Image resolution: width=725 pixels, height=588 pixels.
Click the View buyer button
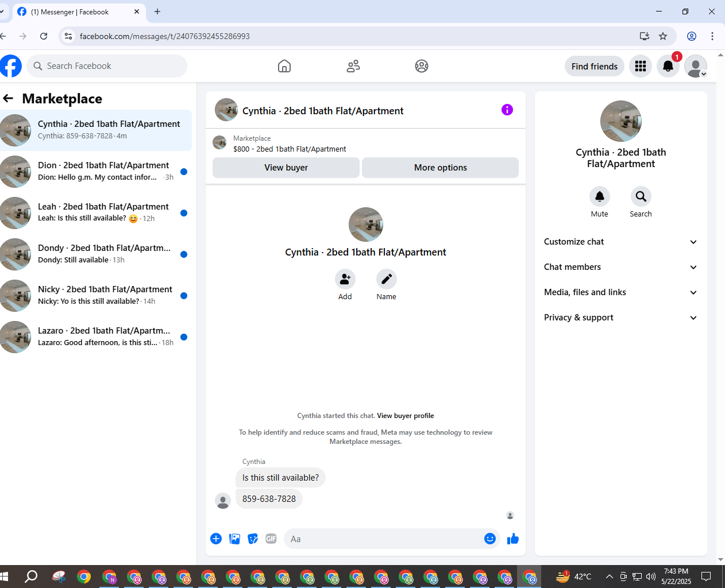pyautogui.click(x=286, y=168)
